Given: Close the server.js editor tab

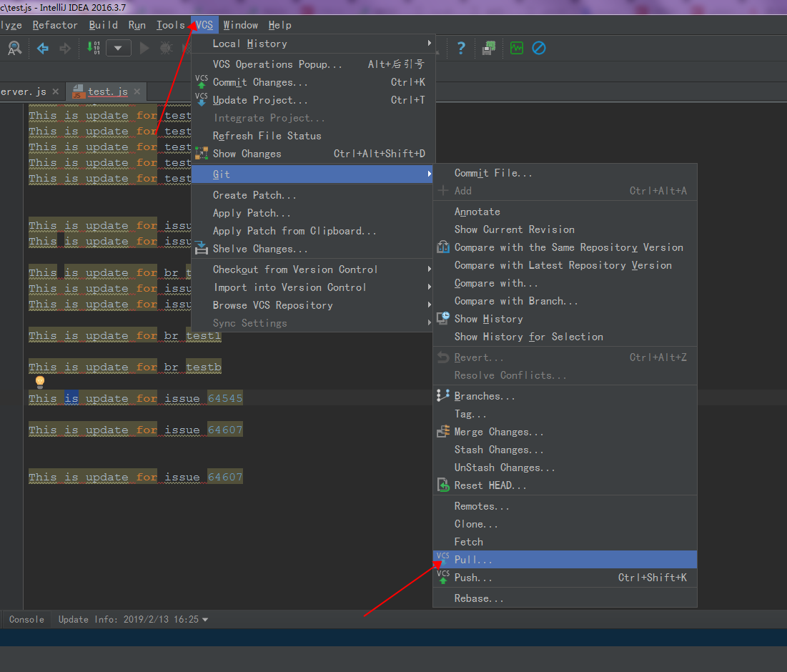Looking at the screenshot, I should coord(56,92).
